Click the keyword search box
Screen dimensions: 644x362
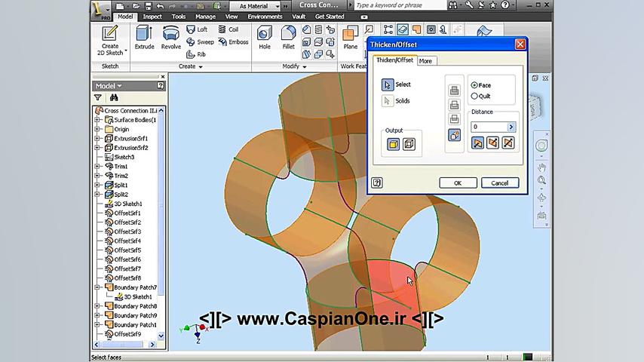click(400, 5)
